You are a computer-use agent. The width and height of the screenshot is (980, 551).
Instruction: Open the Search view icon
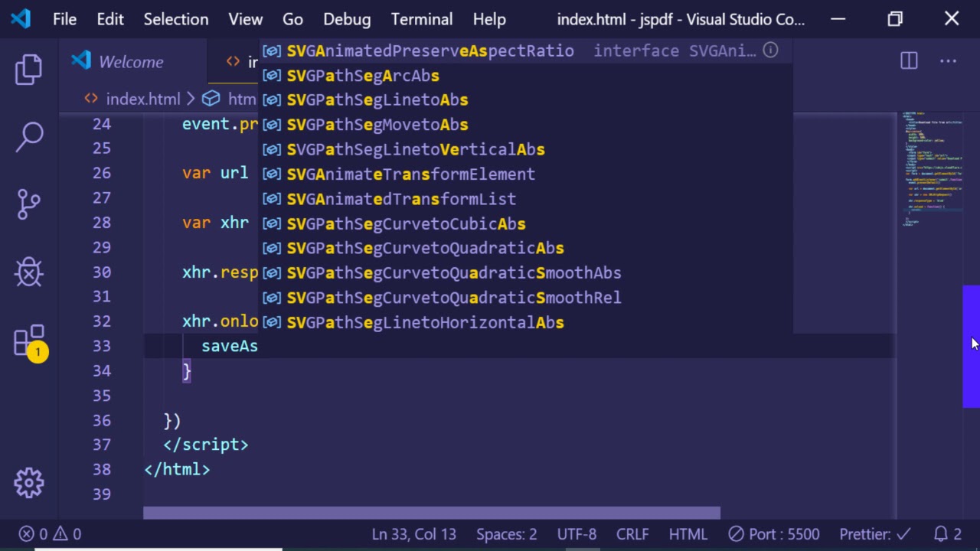(x=29, y=137)
